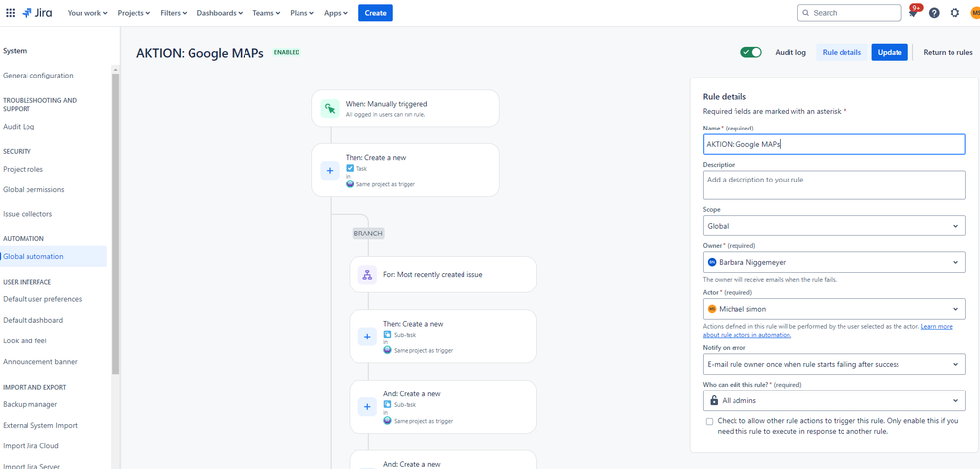Open the settings gear icon
This screenshot has width=980, height=469.
pos(954,13)
